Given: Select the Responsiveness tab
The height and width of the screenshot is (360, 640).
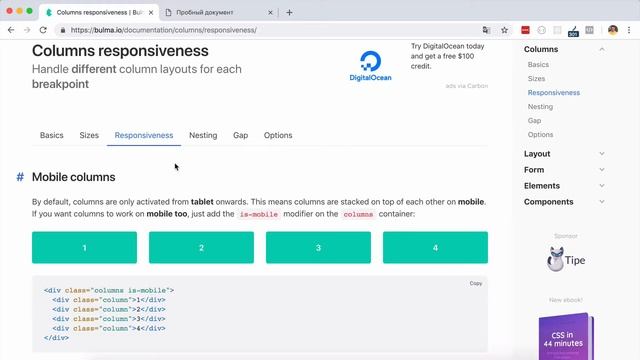Looking at the screenshot, I should [144, 135].
